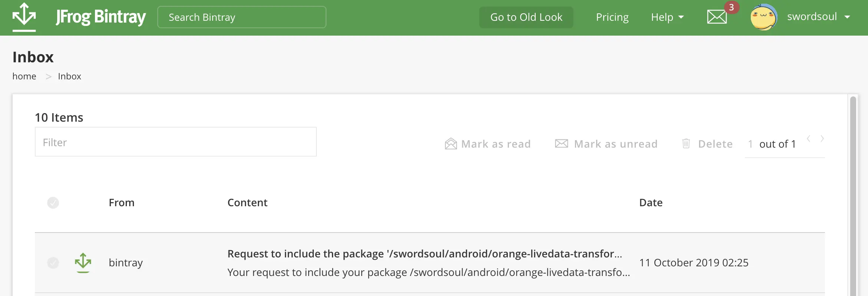Viewport: 868px width, 296px height.
Task: Click the Search Bintray field
Action: (x=241, y=17)
